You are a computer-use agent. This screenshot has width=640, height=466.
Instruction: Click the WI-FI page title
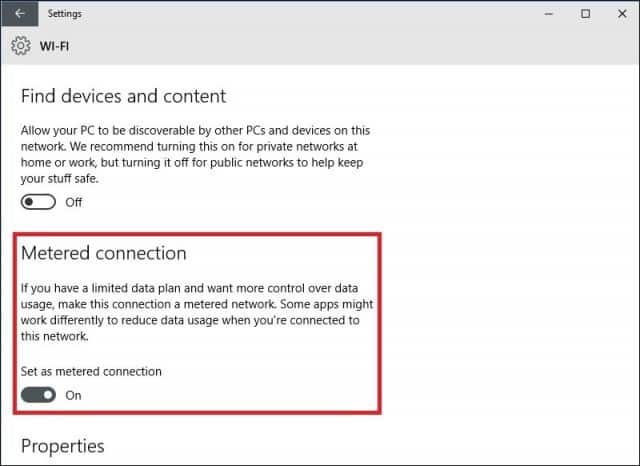pos(54,46)
